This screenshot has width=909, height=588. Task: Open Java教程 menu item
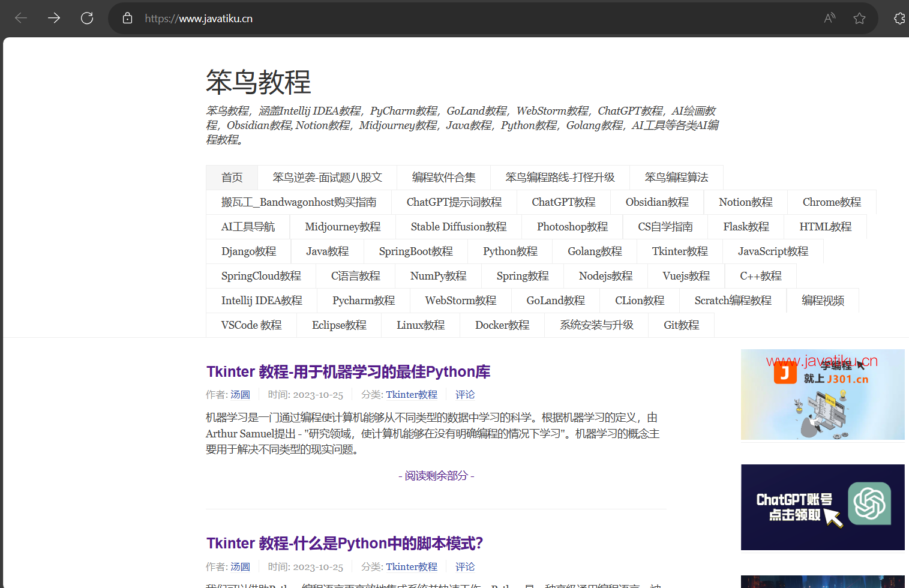pos(327,251)
